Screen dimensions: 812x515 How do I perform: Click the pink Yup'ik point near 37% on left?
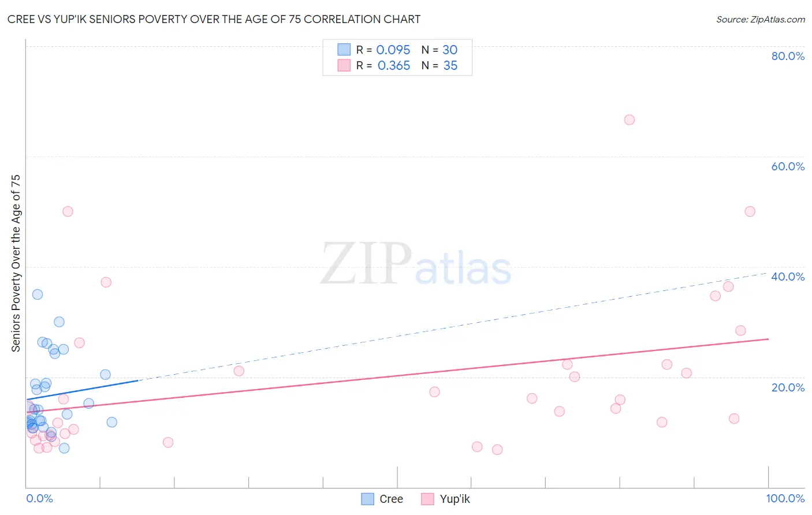coord(106,282)
